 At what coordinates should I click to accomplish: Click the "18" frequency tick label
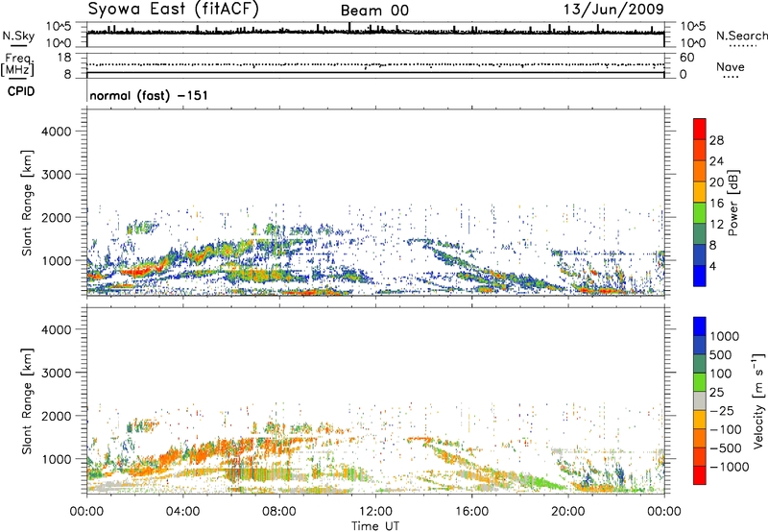coord(64,58)
